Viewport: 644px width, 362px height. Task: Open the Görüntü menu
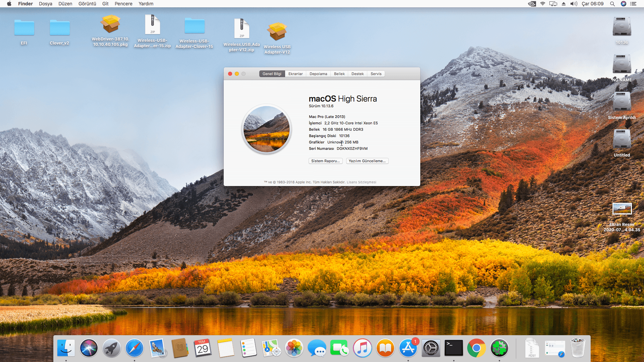point(87,4)
